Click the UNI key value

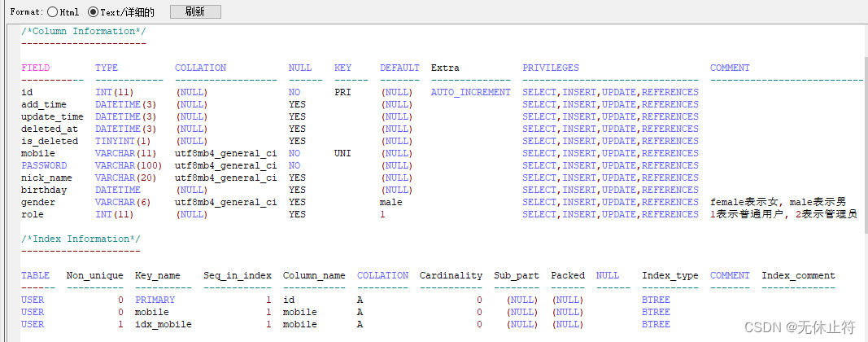click(342, 153)
